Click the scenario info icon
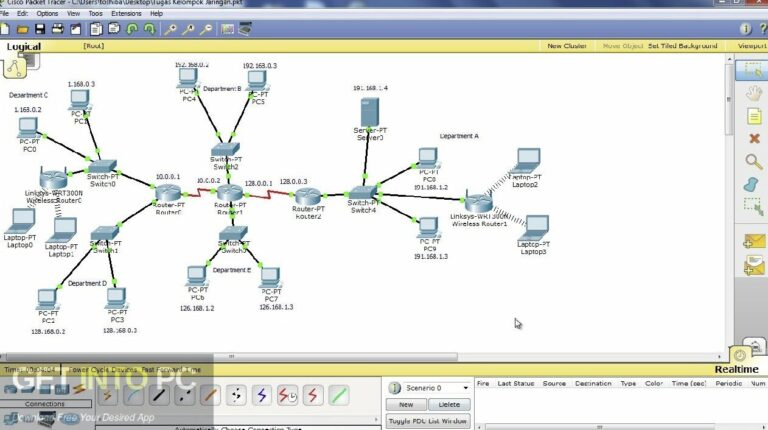Image resolution: width=768 pixels, height=430 pixels. coord(394,388)
